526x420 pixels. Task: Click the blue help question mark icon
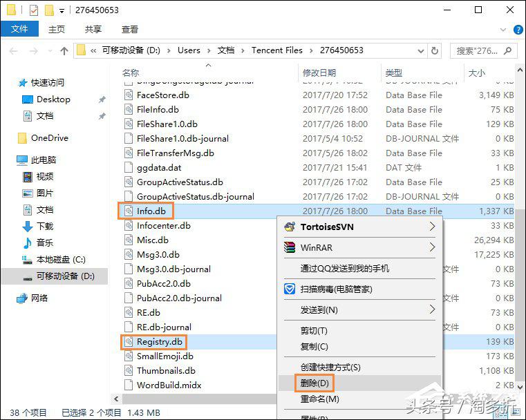click(518, 30)
